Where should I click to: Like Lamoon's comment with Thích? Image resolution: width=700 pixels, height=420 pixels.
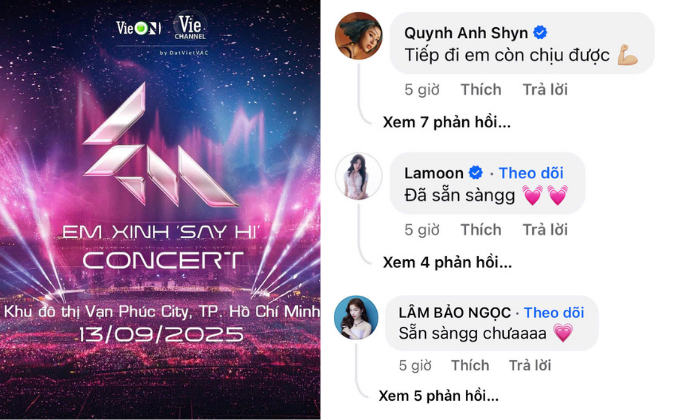point(481,229)
